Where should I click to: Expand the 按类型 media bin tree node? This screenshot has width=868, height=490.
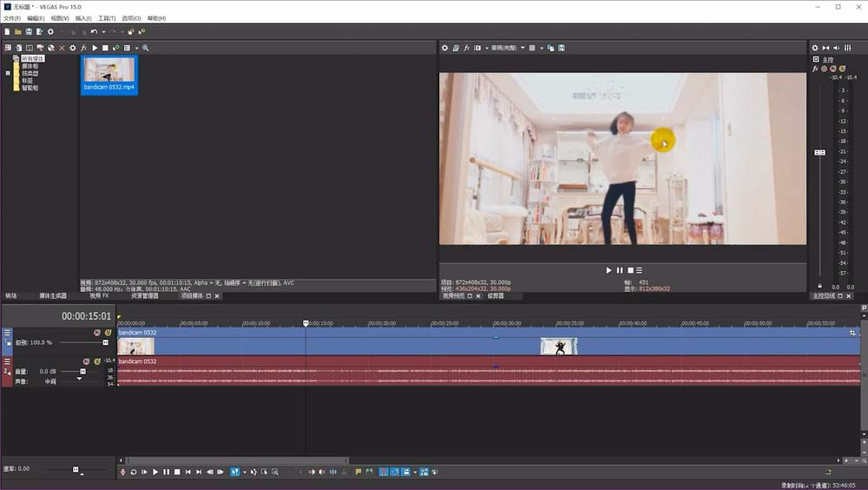point(8,73)
